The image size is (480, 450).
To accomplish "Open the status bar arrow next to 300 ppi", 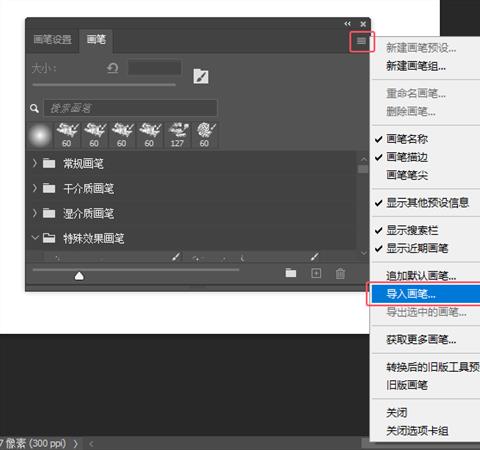I will [76, 443].
